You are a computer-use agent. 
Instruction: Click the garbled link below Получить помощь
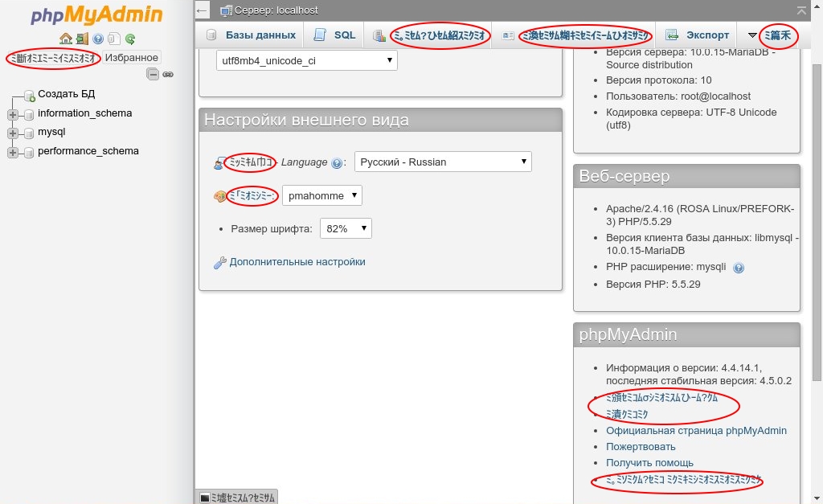pos(683,479)
